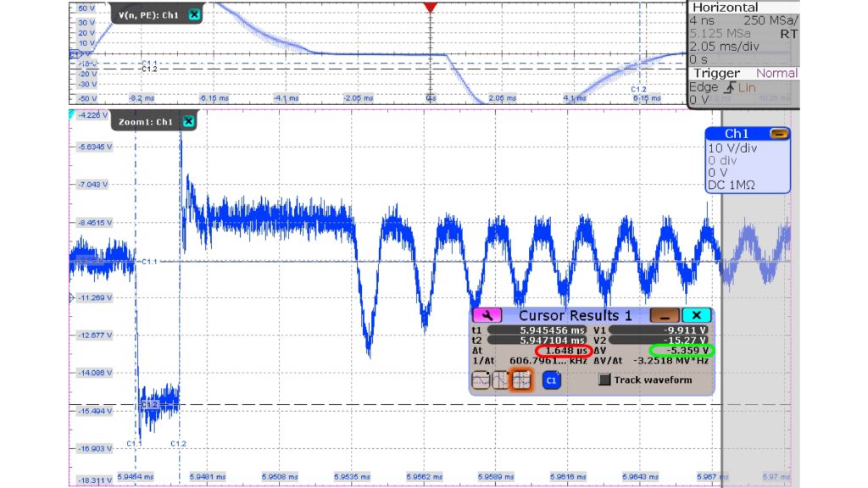Click the Lin trigger coupling indicator

(745, 87)
